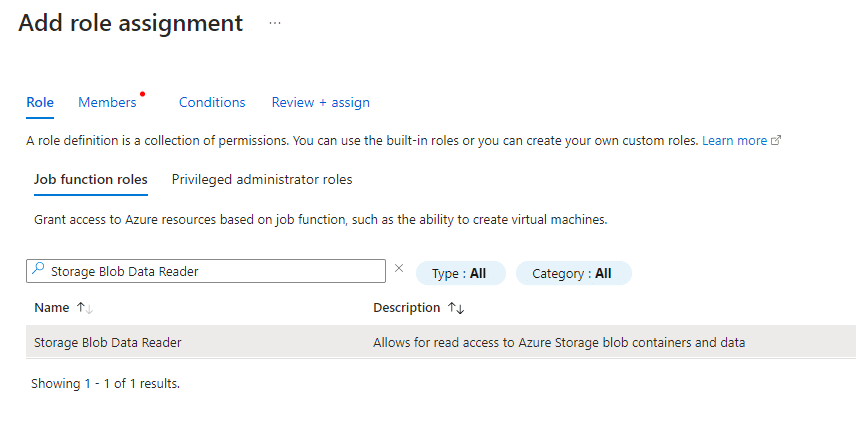Screen dimensions: 856x430
Task: Go to Review + assign tab
Action: point(320,102)
